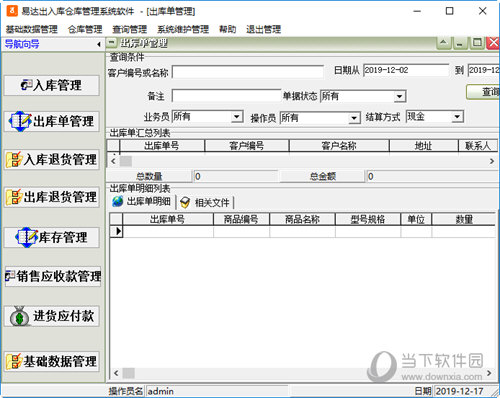Image resolution: width=500 pixels, height=398 pixels.
Task: Click the 到 end date field
Action: pos(484,70)
